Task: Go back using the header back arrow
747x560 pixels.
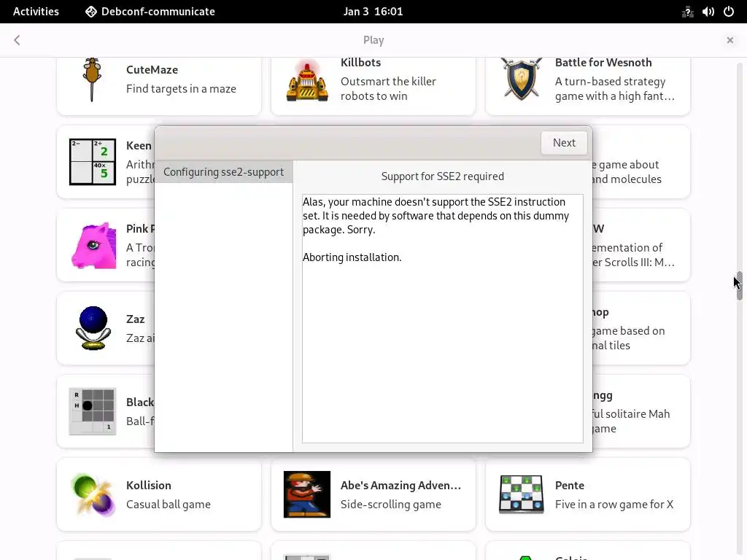Action: [x=18, y=40]
